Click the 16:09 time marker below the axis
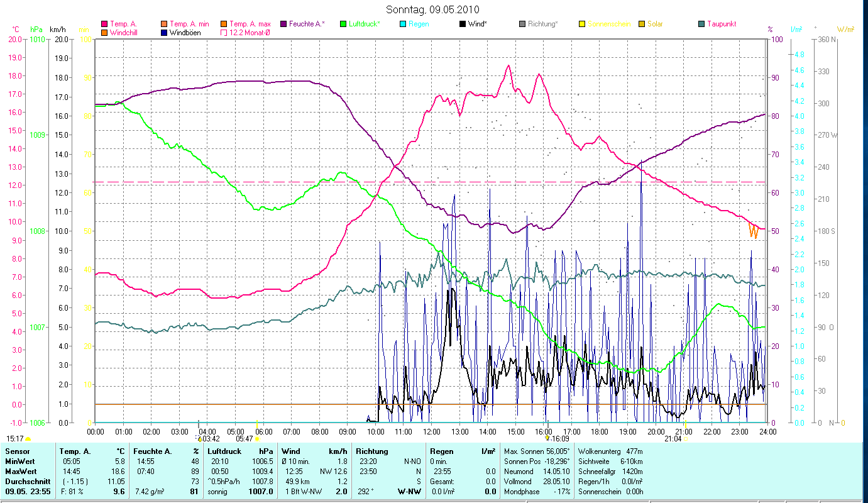This screenshot has width=868, height=503. click(561, 439)
